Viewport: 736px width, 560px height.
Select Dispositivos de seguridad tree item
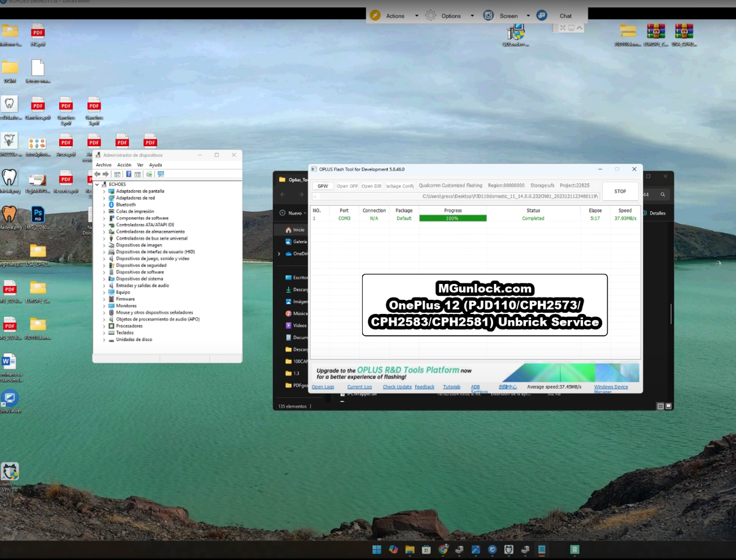[141, 265]
